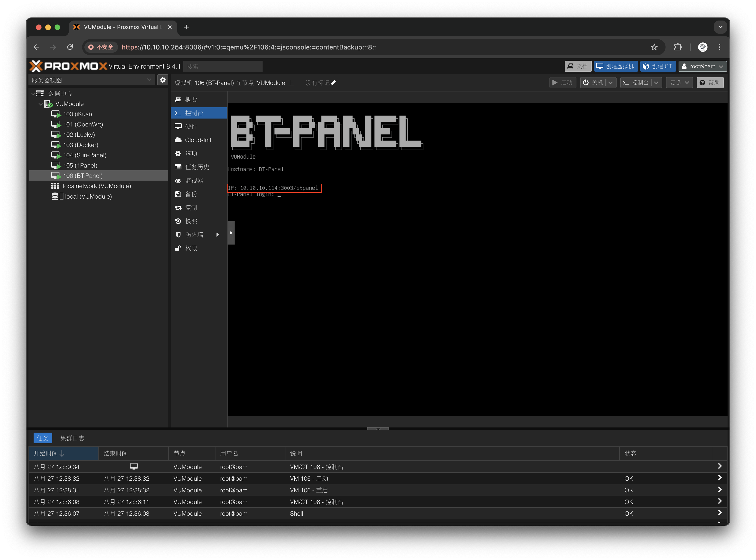Open the Snapshots (快照) section
756x560 pixels.
coord(191,221)
